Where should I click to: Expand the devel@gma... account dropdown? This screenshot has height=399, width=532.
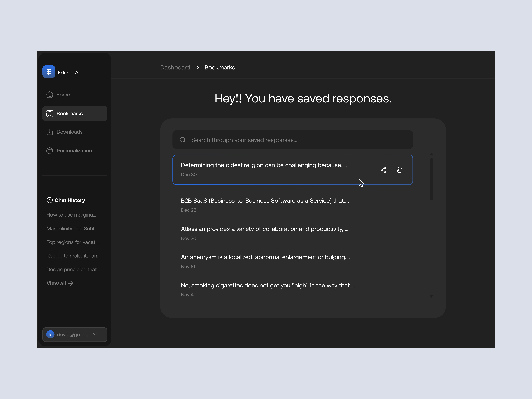click(95, 334)
